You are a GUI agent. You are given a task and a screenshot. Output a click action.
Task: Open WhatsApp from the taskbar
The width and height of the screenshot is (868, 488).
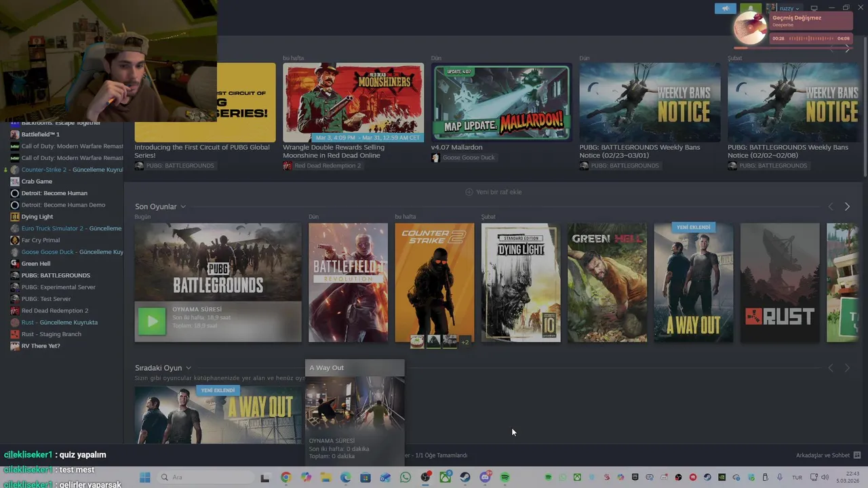pyautogui.click(x=406, y=477)
